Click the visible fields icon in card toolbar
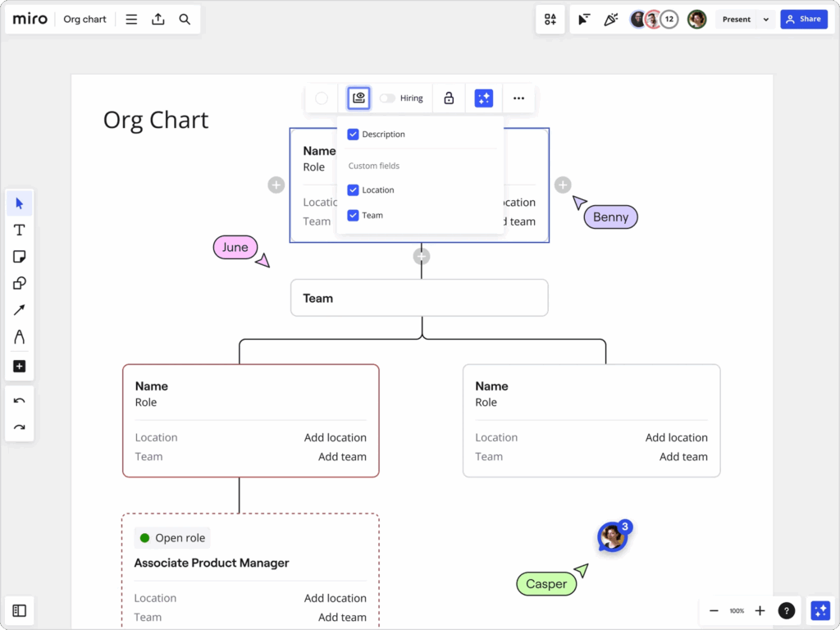840x630 pixels. tap(358, 98)
